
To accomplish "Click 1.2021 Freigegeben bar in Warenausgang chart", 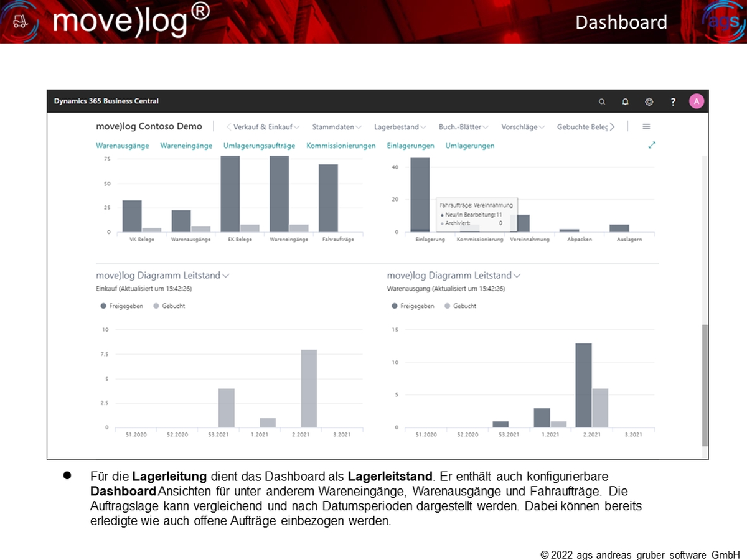I will click(x=542, y=418).
